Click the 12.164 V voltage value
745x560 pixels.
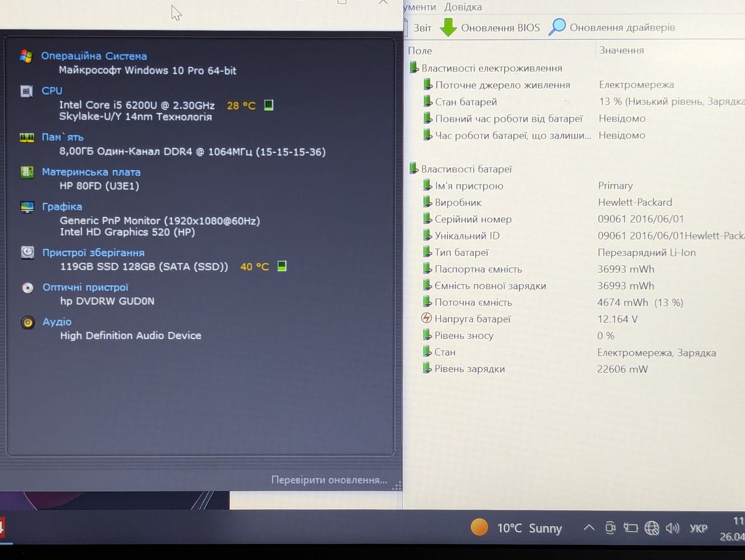[x=618, y=319]
